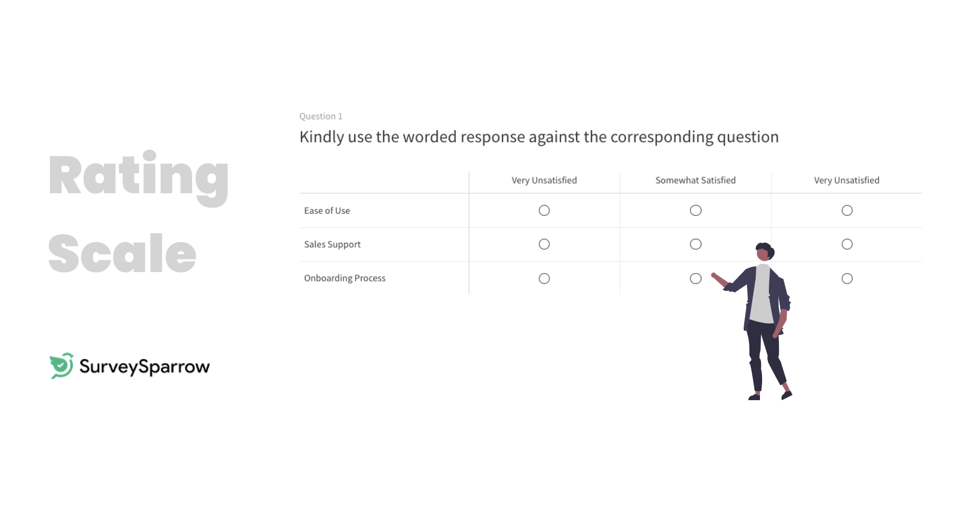
Task: Select Somewhat Satisfied for Ease of Use
Action: pyautogui.click(x=695, y=210)
